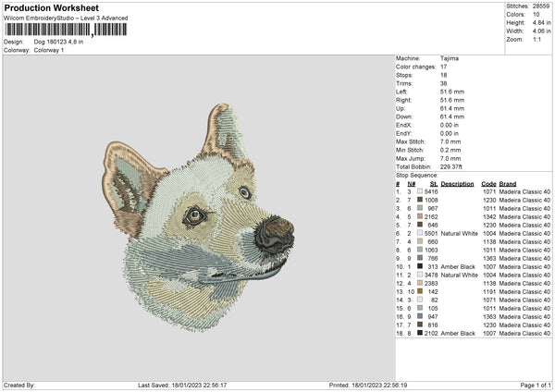
Task: Select the pink swatch for code 1342
Action: [420, 215]
